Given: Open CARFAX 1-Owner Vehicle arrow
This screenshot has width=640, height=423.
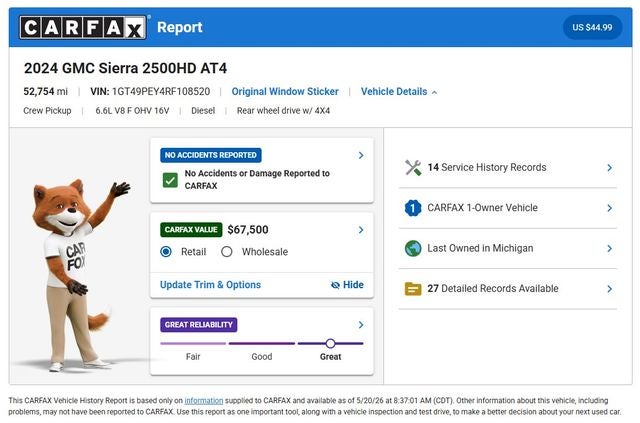Looking at the screenshot, I should [609, 208].
